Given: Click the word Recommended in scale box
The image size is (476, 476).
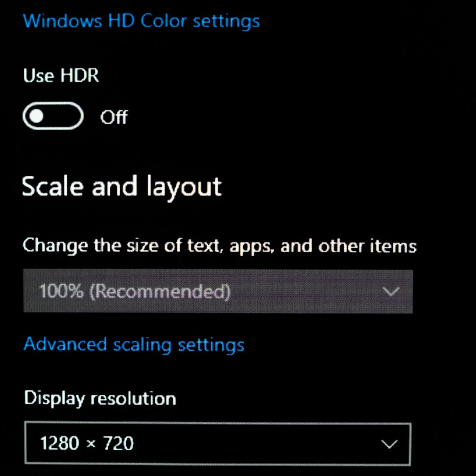Looking at the screenshot, I should tap(160, 292).
